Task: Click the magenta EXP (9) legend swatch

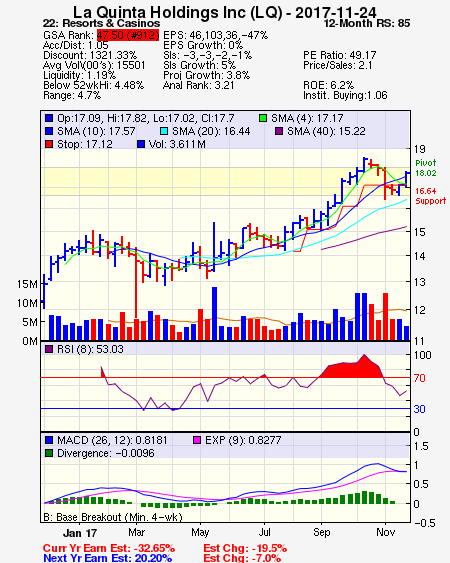Action: pyautogui.click(x=197, y=440)
